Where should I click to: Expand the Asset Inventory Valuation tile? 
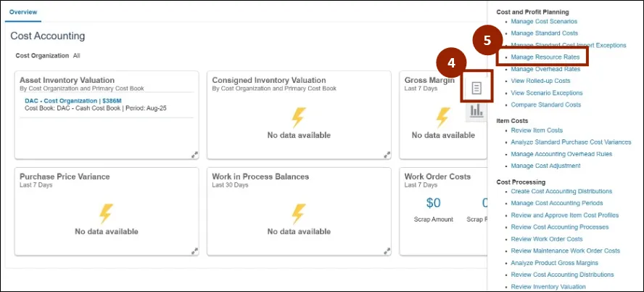click(x=194, y=154)
